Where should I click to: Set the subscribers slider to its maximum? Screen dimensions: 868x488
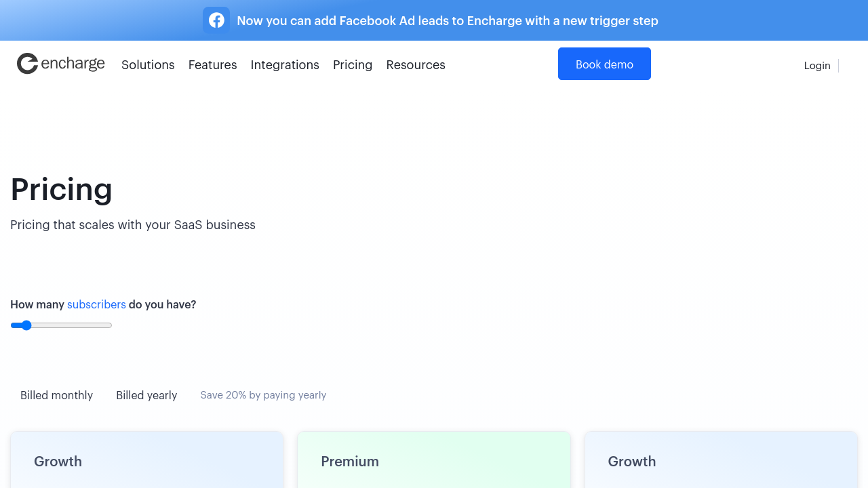click(111, 325)
